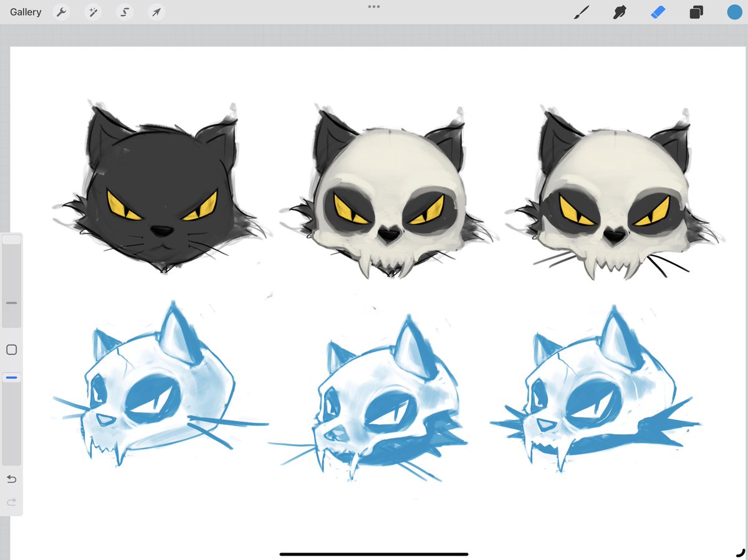Select the Smudge tool
The height and width of the screenshot is (560, 748).
tap(620, 12)
